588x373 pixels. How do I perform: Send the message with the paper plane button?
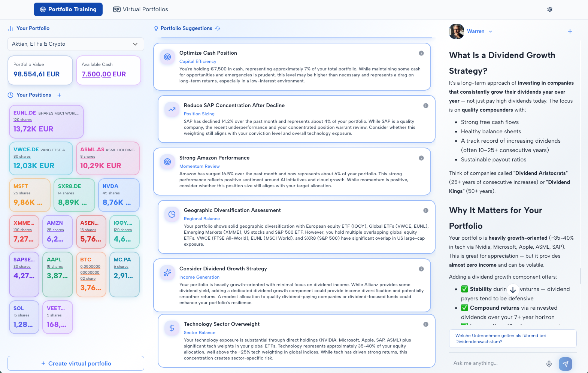565,364
